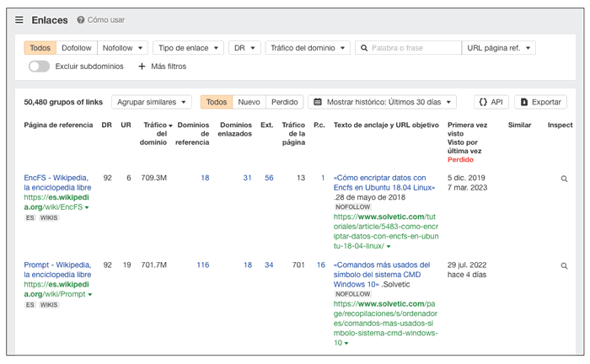
Task: Open the hamburger menu beside Enlaces
Action: click(x=19, y=19)
